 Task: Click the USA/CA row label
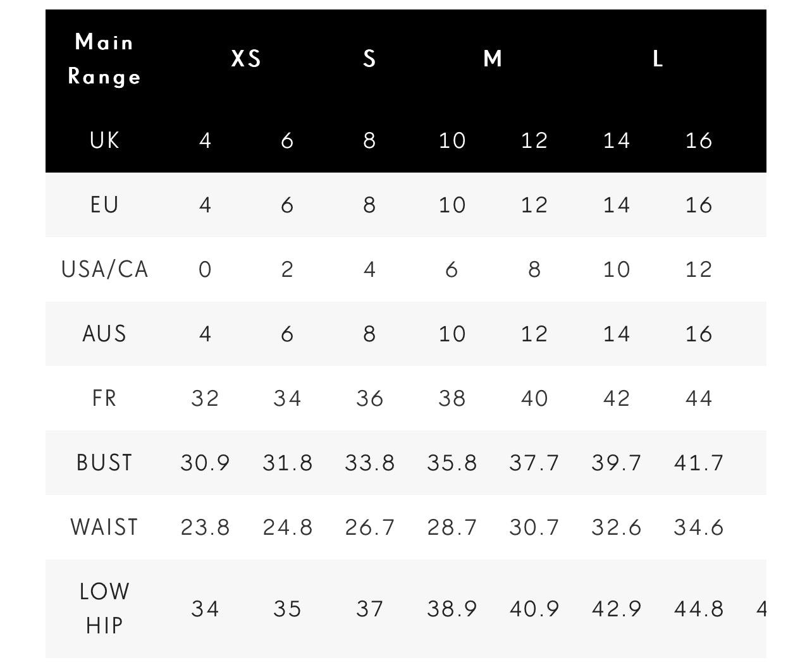click(x=104, y=269)
